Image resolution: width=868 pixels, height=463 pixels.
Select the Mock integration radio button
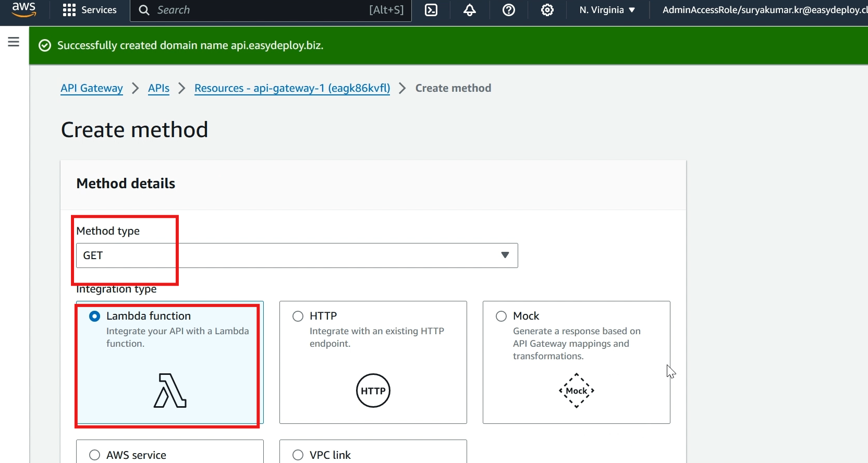click(x=501, y=316)
